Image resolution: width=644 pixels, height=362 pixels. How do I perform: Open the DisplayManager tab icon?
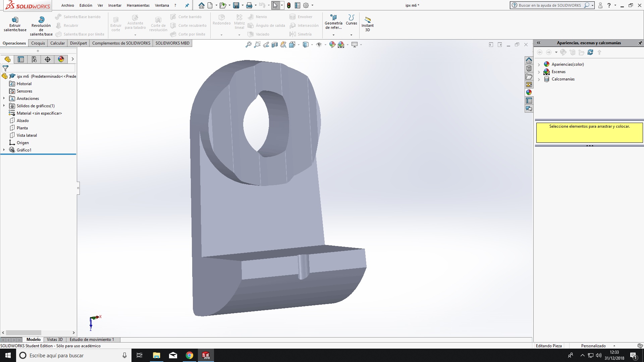61,59
